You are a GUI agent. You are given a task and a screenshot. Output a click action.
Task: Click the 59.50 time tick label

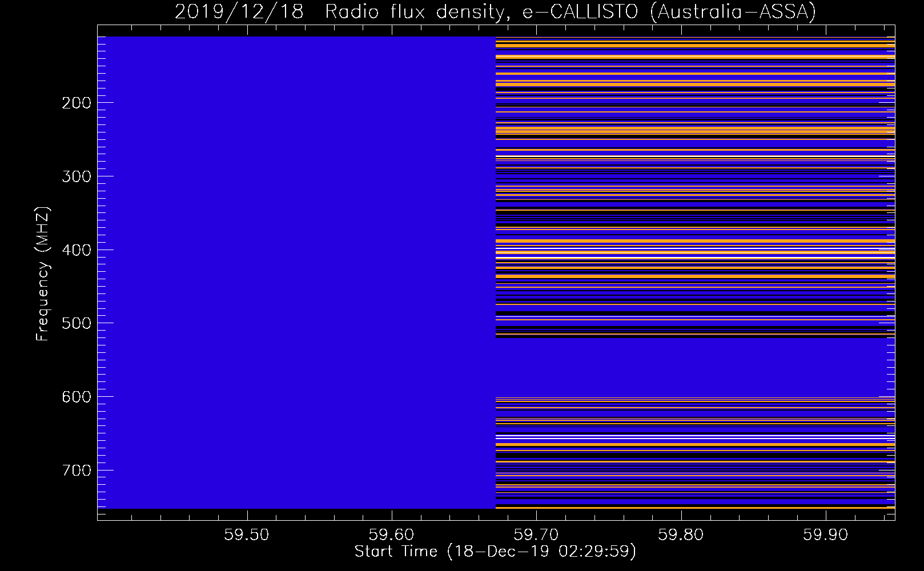(247, 535)
